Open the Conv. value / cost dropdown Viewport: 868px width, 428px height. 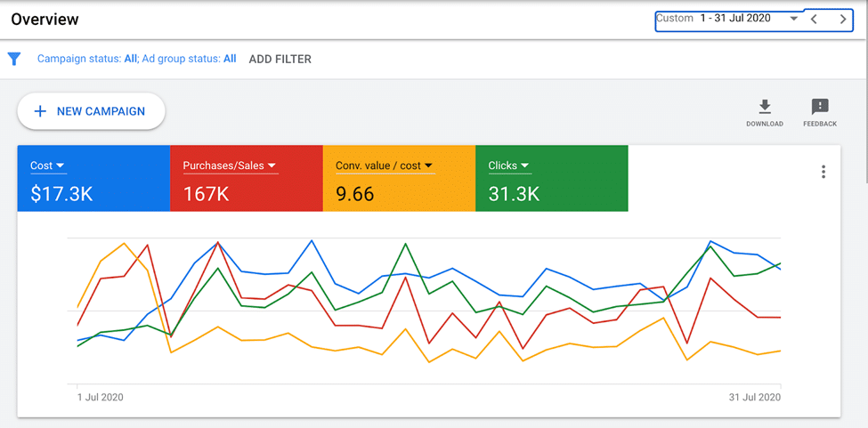point(385,166)
